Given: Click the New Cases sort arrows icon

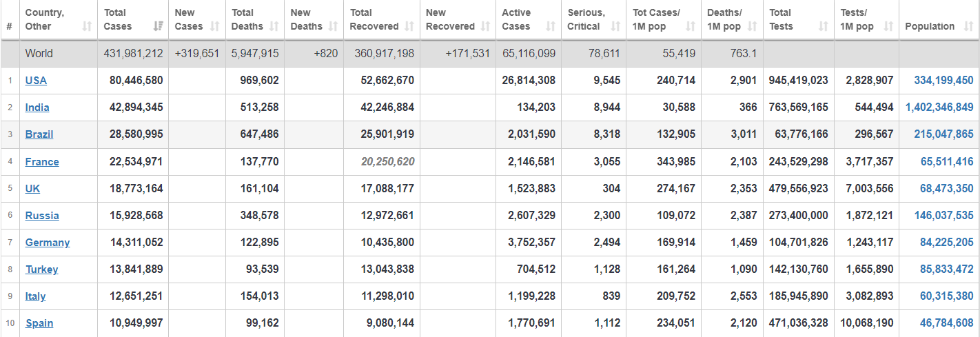Looking at the screenshot, I should [214, 26].
